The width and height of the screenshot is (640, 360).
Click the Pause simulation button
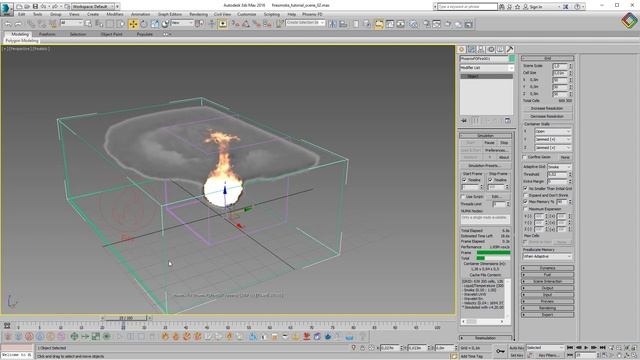(489, 143)
